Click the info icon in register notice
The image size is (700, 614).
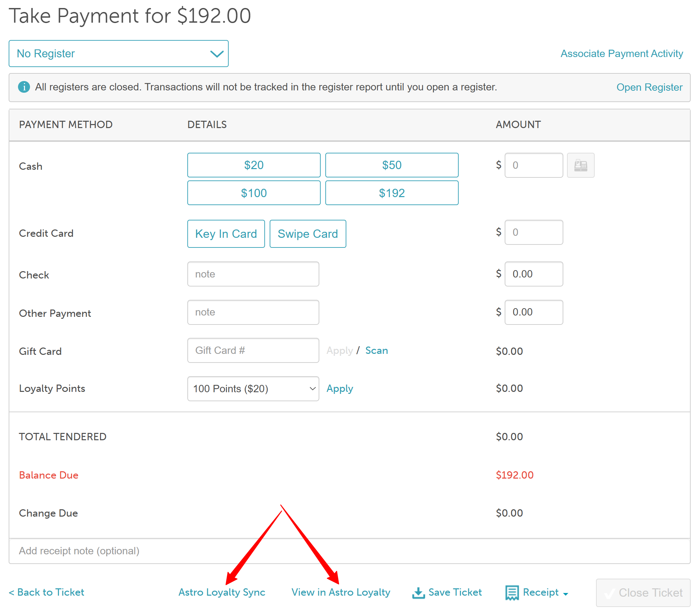tap(24, 87)
